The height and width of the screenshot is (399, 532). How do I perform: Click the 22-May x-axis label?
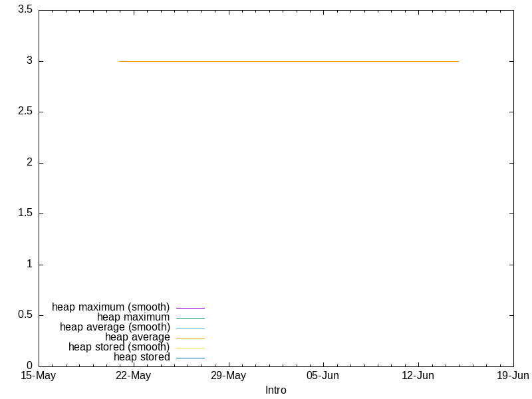click(134, 376)
